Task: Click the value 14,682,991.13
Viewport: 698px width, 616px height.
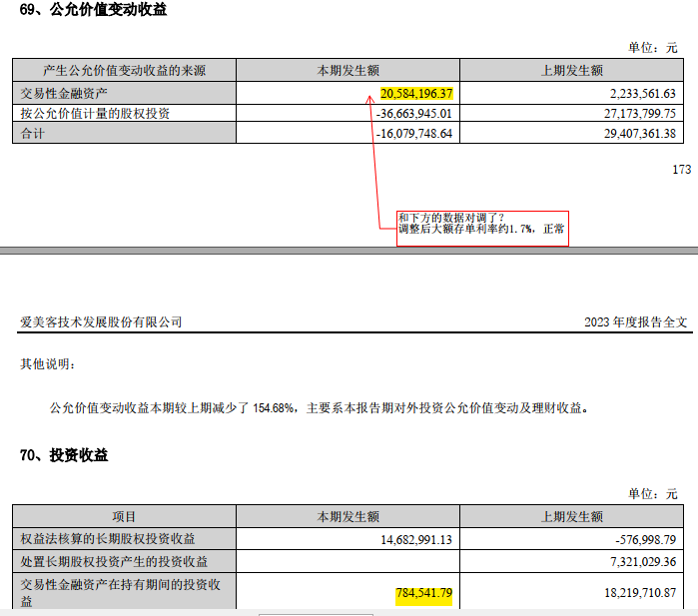Action: (x=416, y=540)
